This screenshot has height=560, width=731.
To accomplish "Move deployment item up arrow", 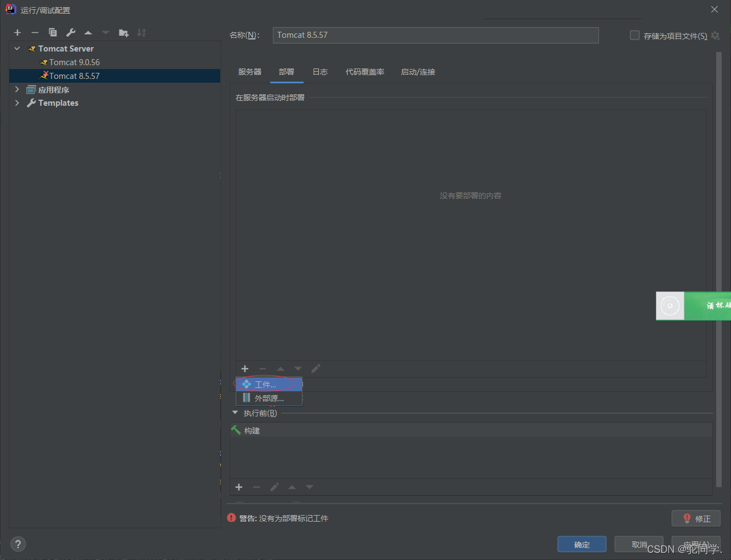I will 281,369.
